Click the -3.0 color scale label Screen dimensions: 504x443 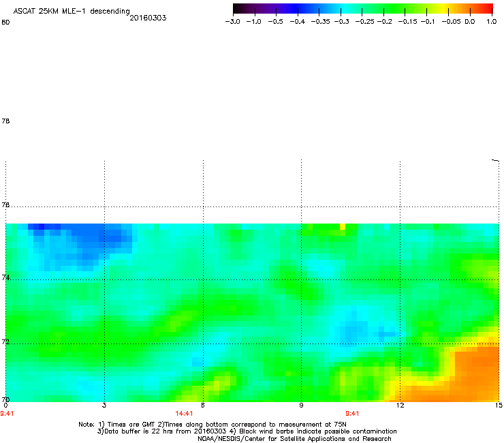(232, 22)
